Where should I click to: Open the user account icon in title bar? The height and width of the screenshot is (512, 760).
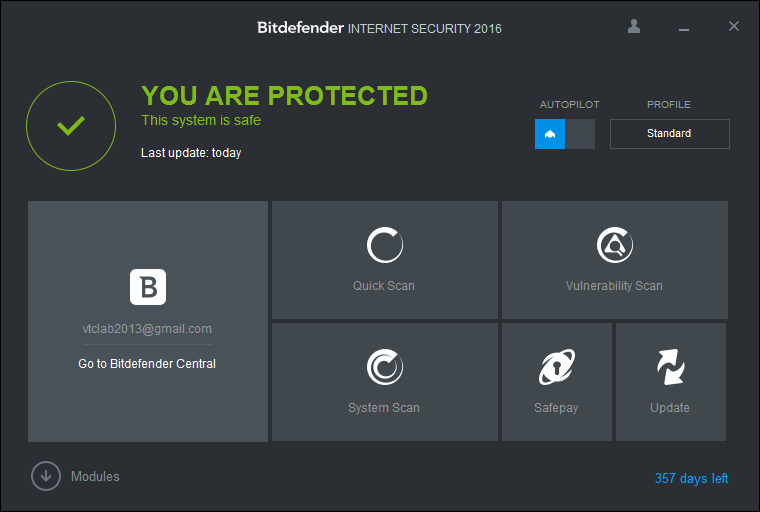634,27
